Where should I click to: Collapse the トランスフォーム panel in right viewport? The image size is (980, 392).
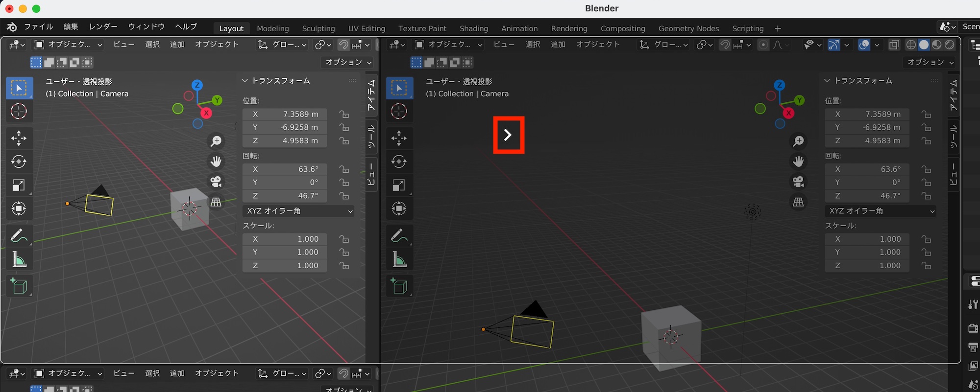coord(828,80)
